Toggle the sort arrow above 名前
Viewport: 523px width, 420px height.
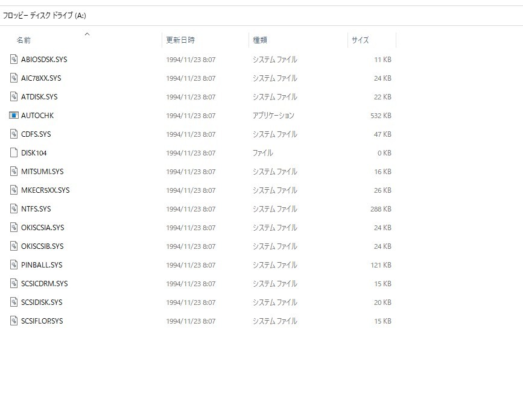coord(87,34)
